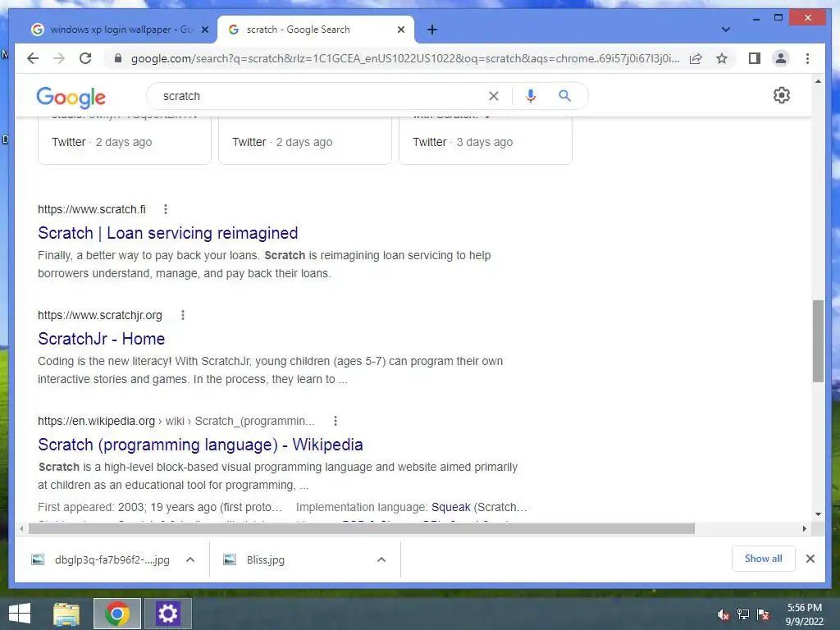The height and width of the screenshot is (630, 840).
Task: Expand options for Bliss.jpg download
Action: [381, 559]
